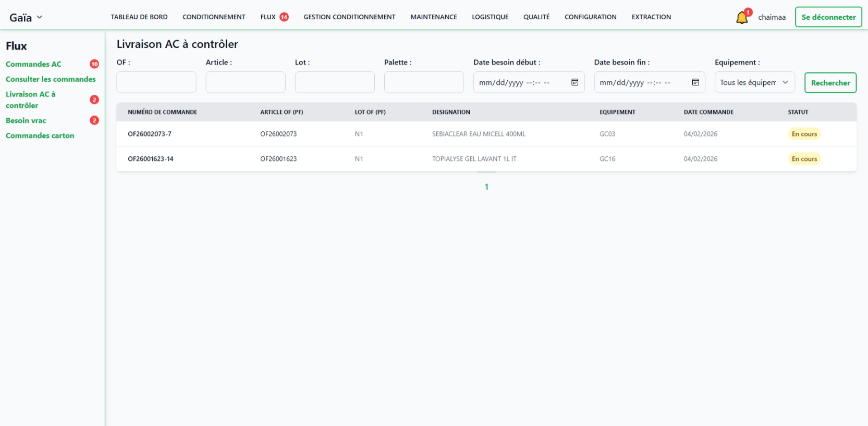Open the notifications bell icon
Image resolution: width=868 pixels, height=426 pixels.
742,18
